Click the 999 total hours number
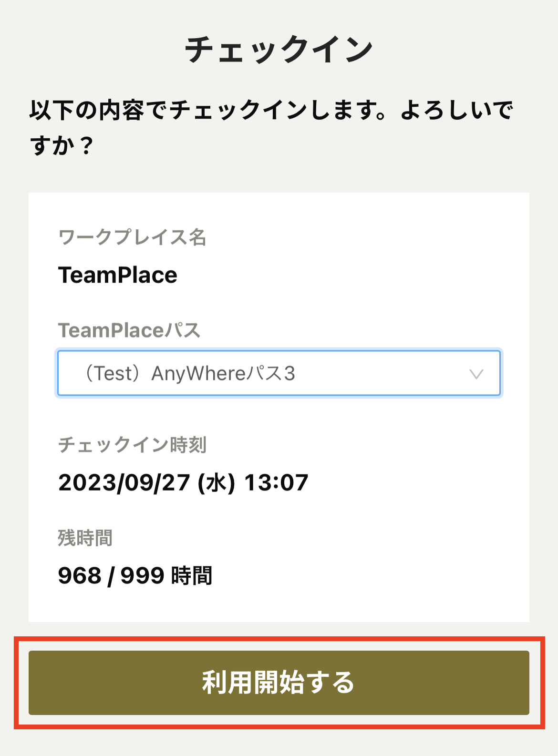The width and height of the screenshot is (558, 756). (x=142, y=575)
